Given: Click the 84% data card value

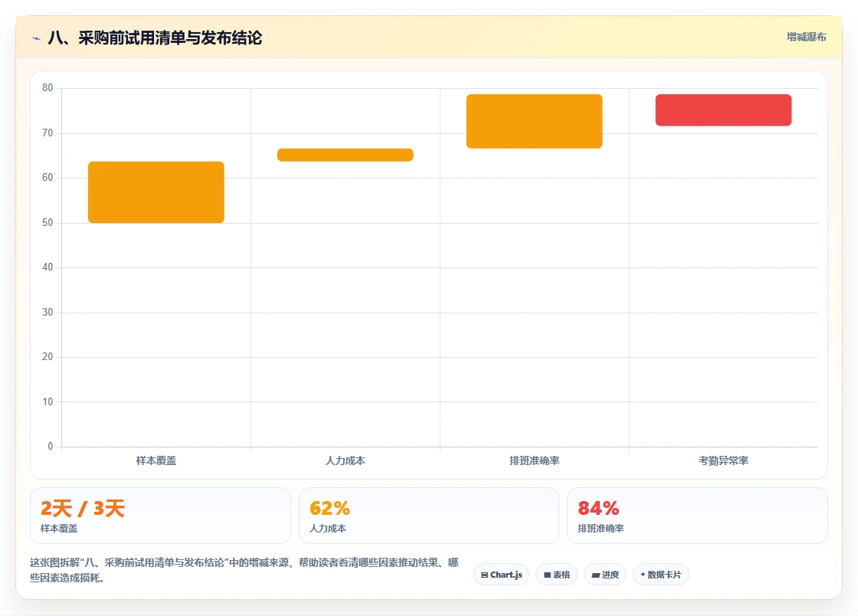Looking at the screenshot, I should [x=598, y=508].
